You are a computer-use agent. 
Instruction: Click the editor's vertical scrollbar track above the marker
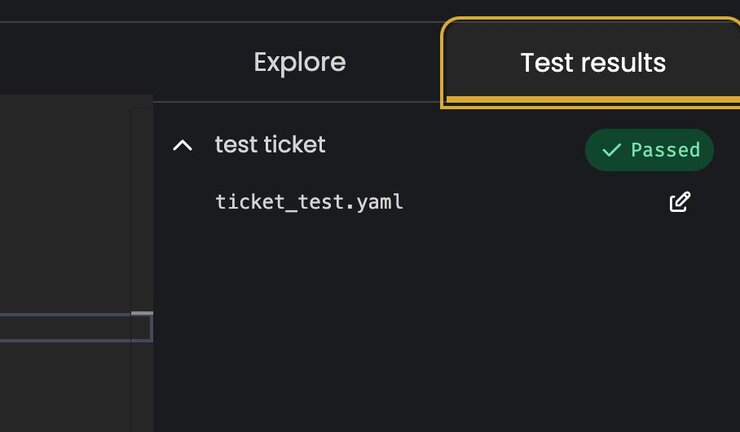pos(142,208)
